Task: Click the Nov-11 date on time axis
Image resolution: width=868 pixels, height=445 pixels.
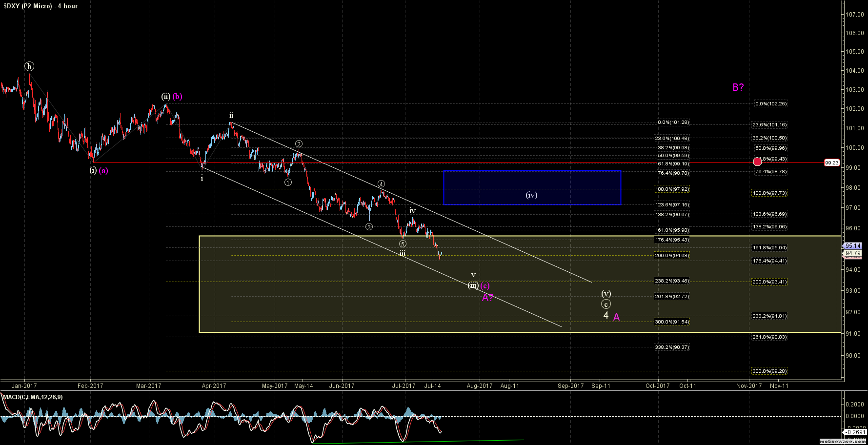Action: pos(779,385)
